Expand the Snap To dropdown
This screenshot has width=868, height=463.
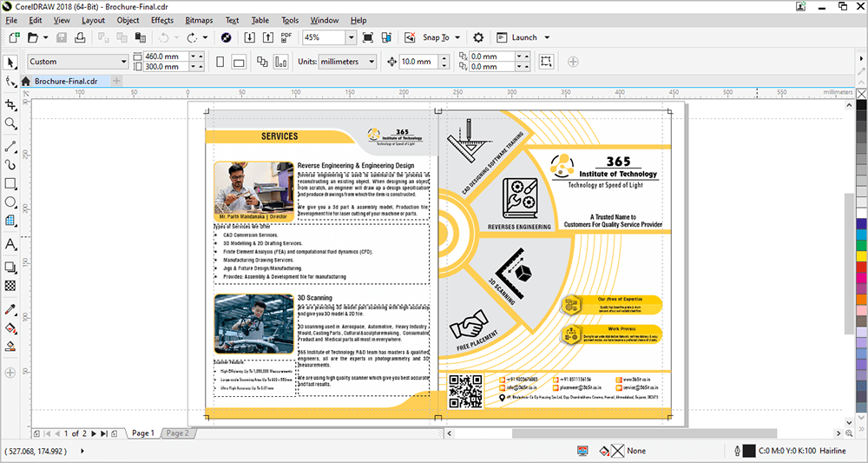coord(457,37)
